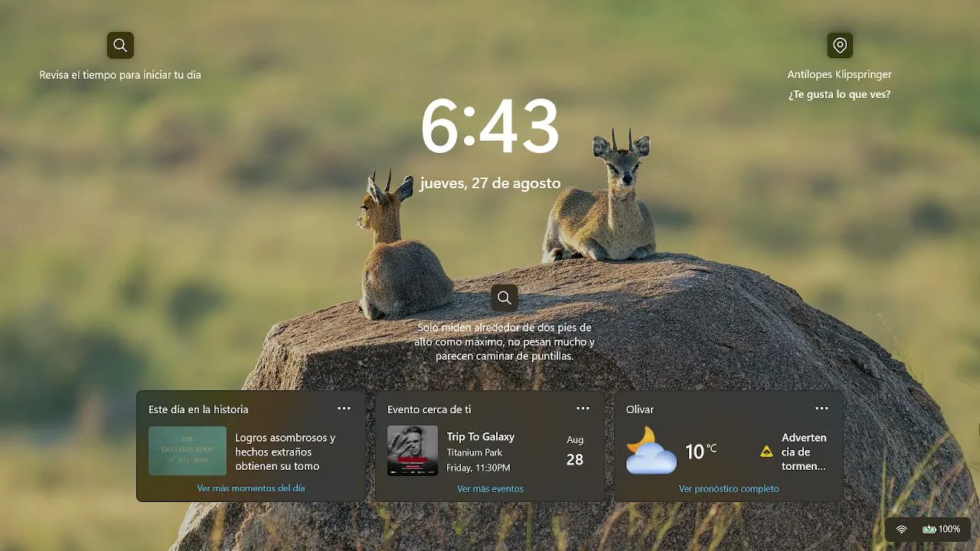
Task: Click the location pin icon for Antílopes Klipspringer
Action: pyautogui.click(x=840, y=45)
